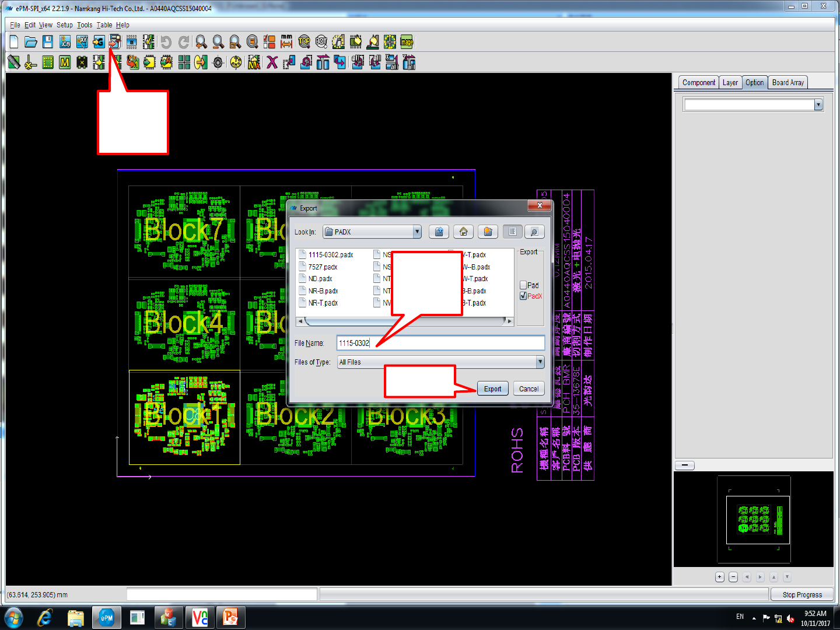840x630 pixels.
Task: Switch to the Board Array tab
Action: pos(787,83)
